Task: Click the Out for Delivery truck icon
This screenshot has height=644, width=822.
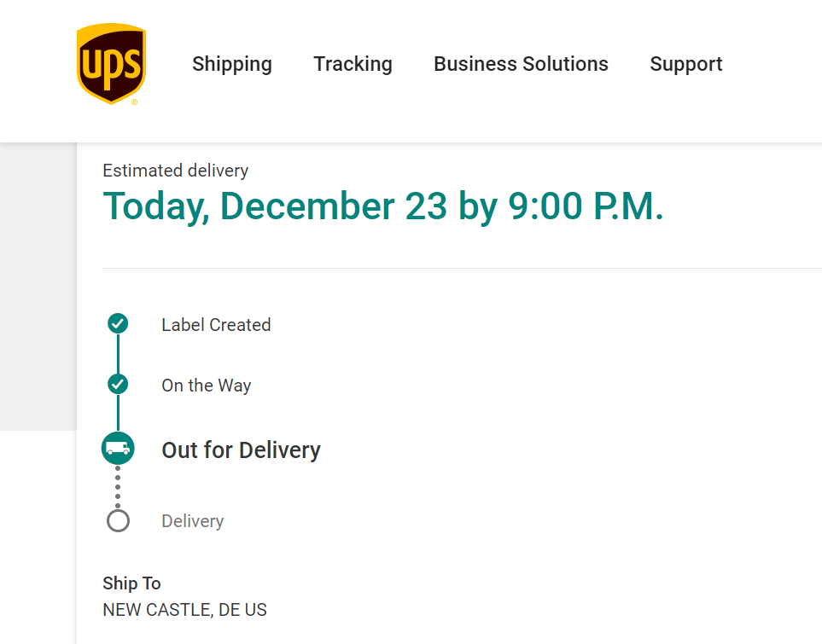Action: point(118,449)
